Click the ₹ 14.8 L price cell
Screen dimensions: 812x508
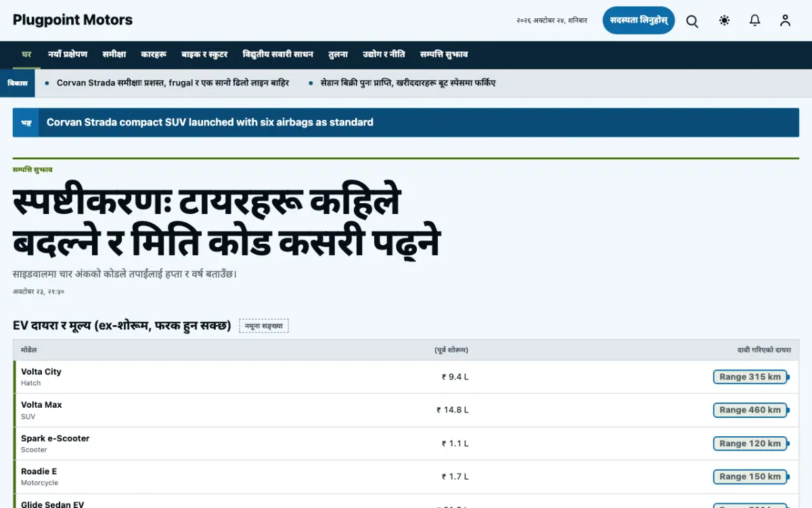pos(453,410)
